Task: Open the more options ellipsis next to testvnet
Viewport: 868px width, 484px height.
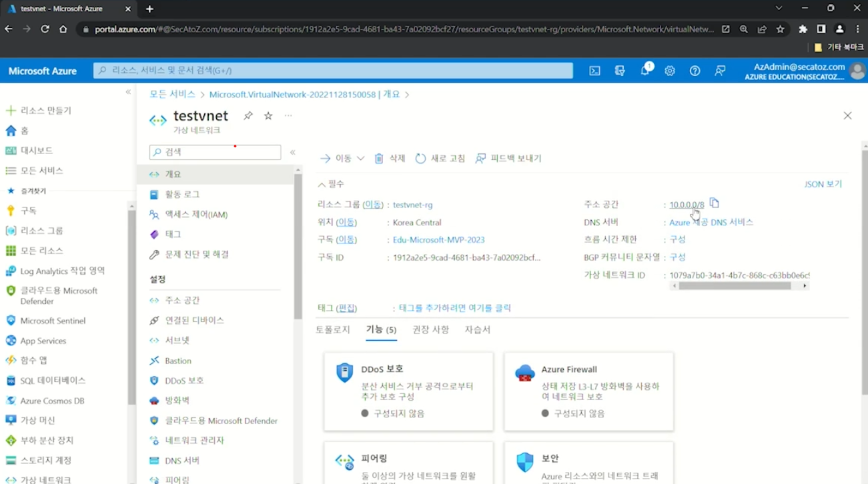Action: (288, 116)
